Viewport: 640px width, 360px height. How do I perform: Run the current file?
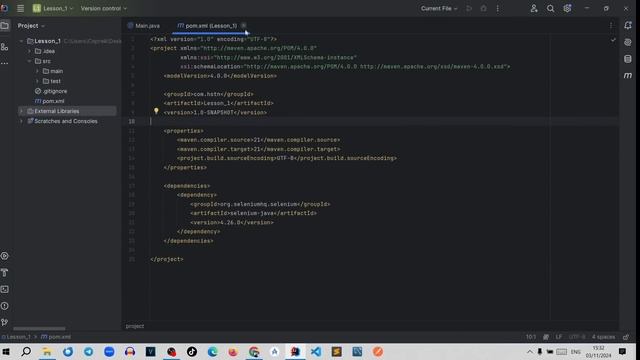click(469, 8)
